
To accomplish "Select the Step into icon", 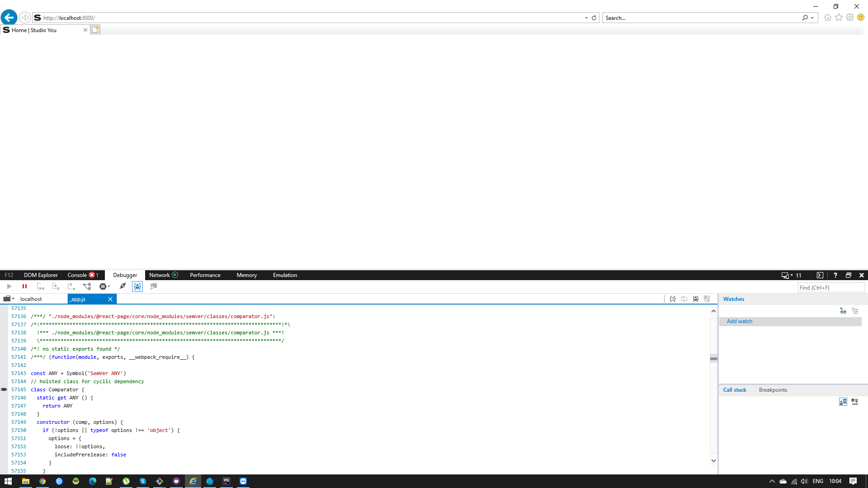I will point(41,286).
